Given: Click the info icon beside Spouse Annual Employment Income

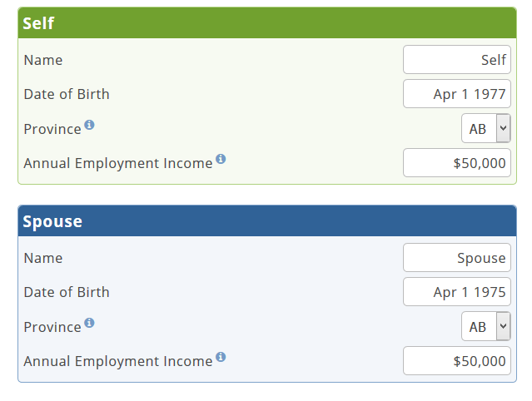Looking at the screenshot, I should (x=221, y=357).
